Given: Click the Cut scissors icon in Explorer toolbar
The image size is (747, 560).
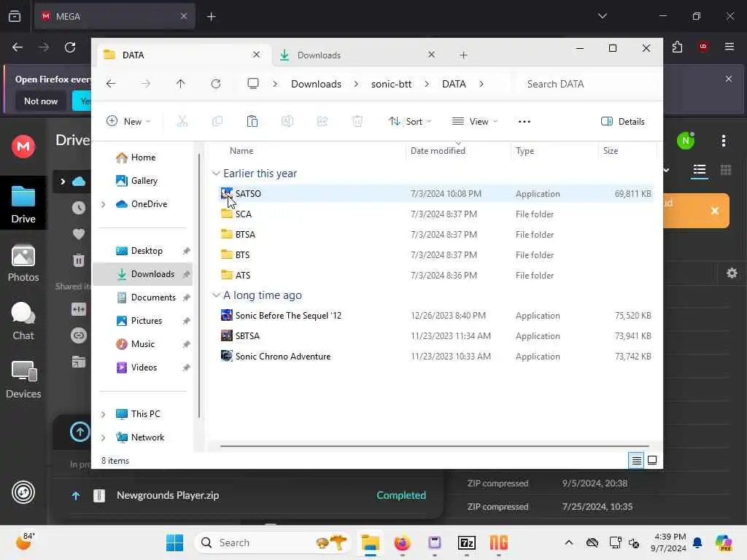Looking at the screenshot, I should coord(182,122).
